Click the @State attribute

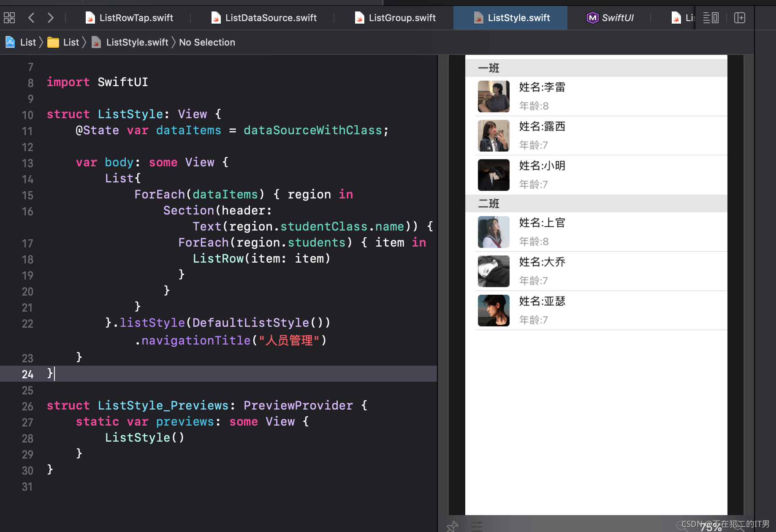tap(98, 130)
